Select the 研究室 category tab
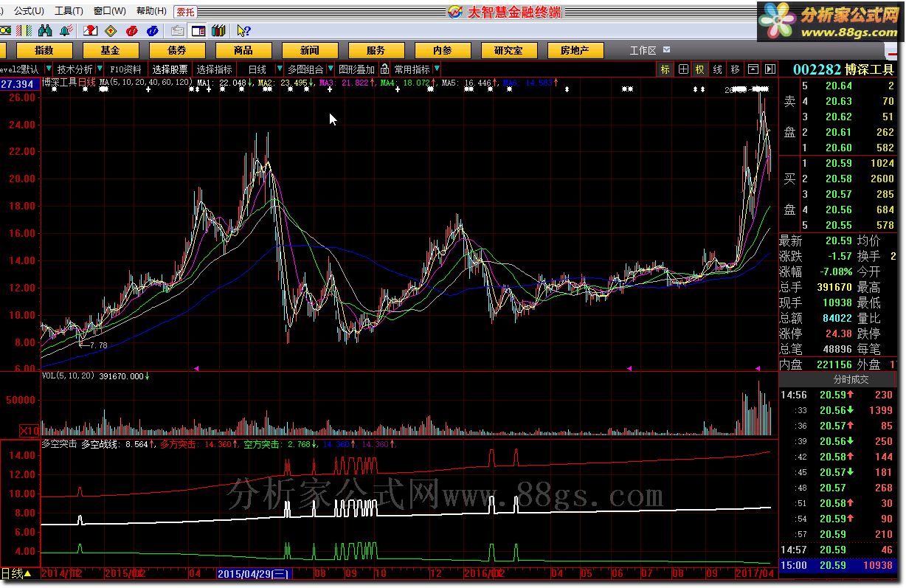Viewport: 906px width, 588px height. [x=508, y=50]
